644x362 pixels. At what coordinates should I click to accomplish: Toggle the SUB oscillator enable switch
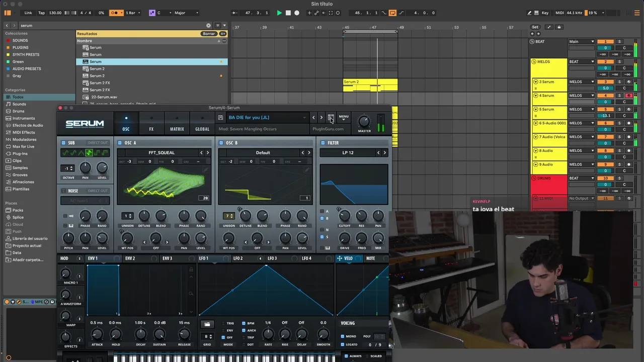pos(63,143)
